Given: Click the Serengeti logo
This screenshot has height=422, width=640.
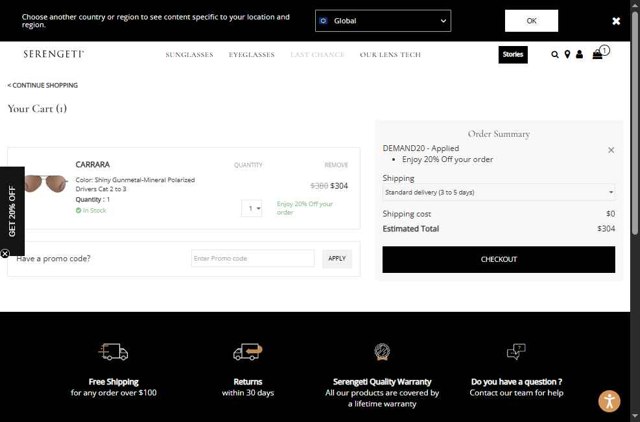Looking at the screenshot, I should click(x=53, y=54).
